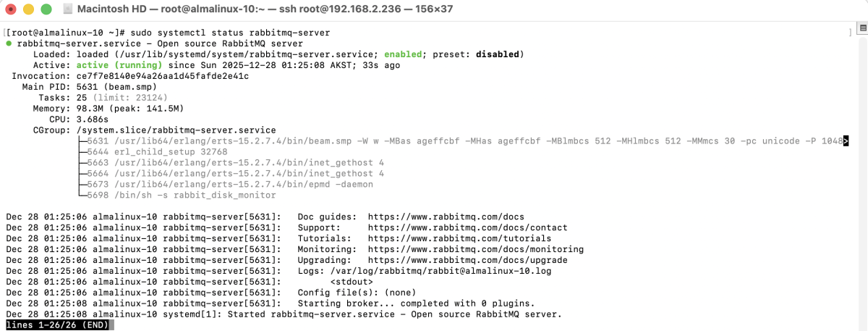Click the rabbit_disk_monitor process entry
The image size is (868, 331).
tap(182, 196)
